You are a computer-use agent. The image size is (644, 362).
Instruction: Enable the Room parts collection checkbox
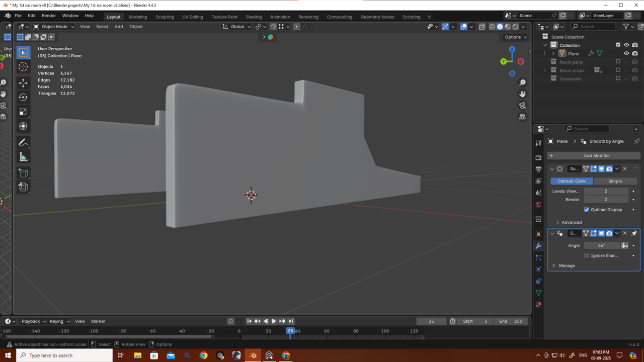coord(618,62)
